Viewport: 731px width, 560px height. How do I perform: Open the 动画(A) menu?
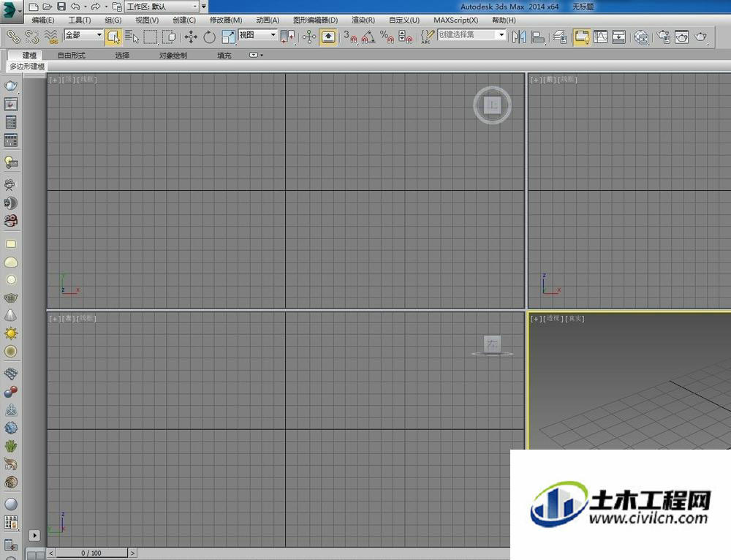(x=268, y=20)
